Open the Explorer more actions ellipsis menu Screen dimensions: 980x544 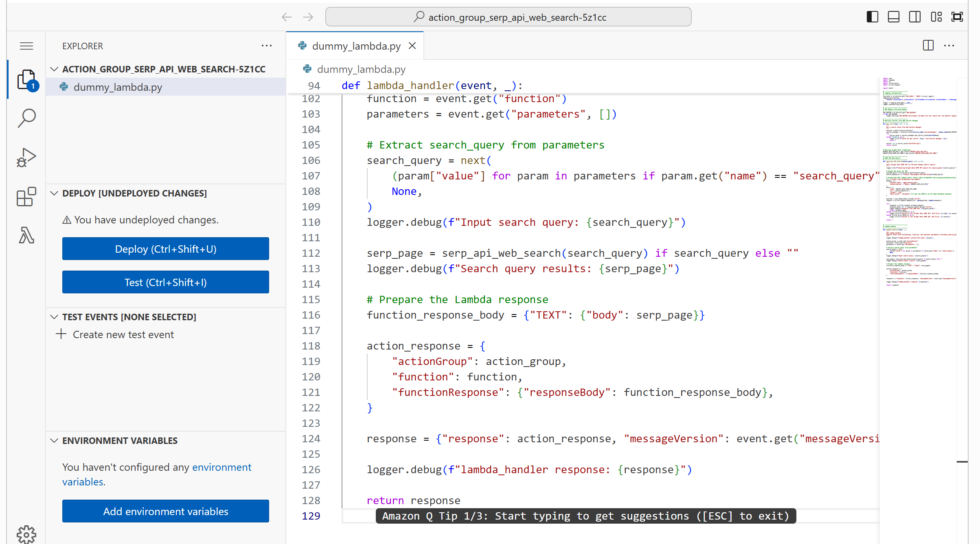pyautogui.click(x=267, y=46)
